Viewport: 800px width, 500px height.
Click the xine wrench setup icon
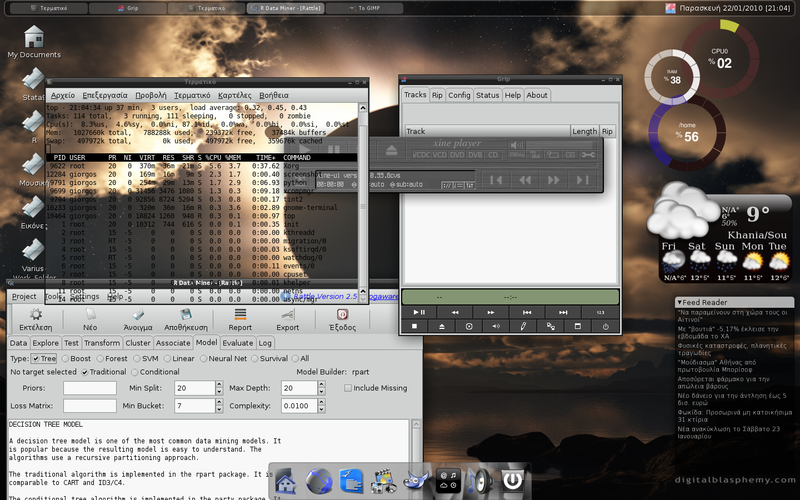(x=588, y=155)
